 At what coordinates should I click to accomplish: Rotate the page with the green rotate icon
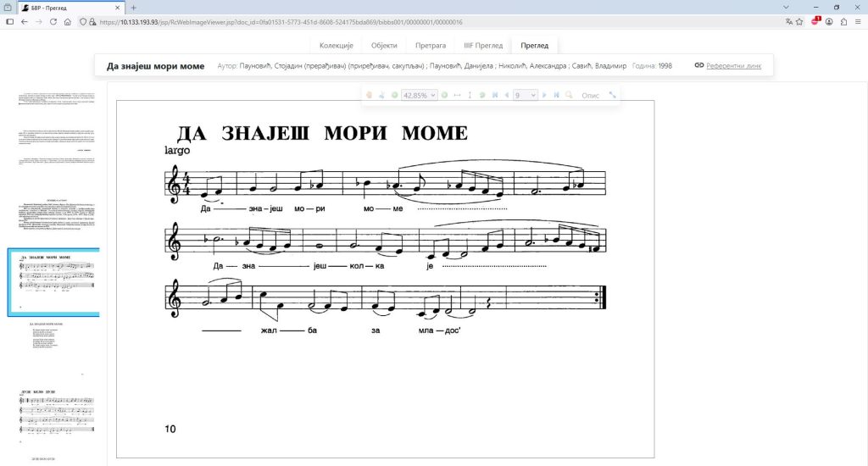[x=482, y=95]
